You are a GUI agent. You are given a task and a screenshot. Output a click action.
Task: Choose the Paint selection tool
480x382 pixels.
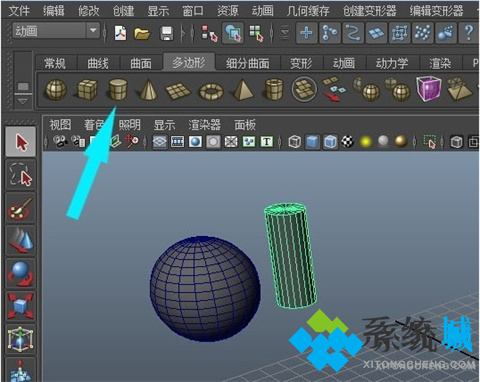21,208
